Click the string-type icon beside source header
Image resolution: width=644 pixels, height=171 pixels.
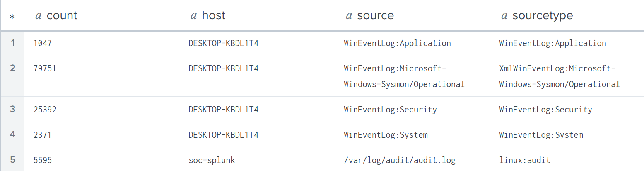[x=349, y=16]
